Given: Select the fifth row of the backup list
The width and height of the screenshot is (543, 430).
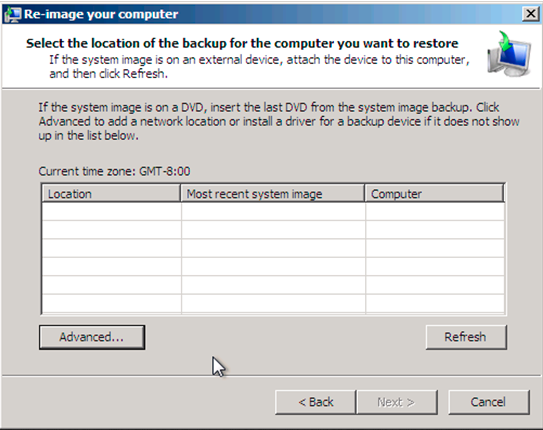Looking at the screenshot, I should tap(273, 285).
